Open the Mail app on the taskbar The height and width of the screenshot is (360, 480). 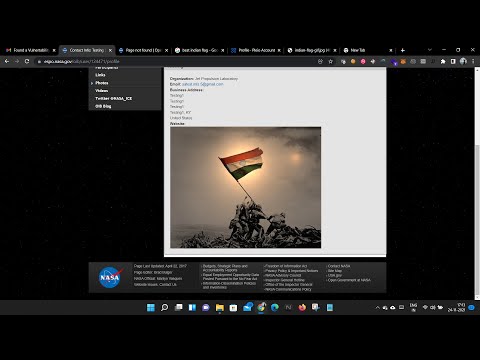(x=247, y=307)
